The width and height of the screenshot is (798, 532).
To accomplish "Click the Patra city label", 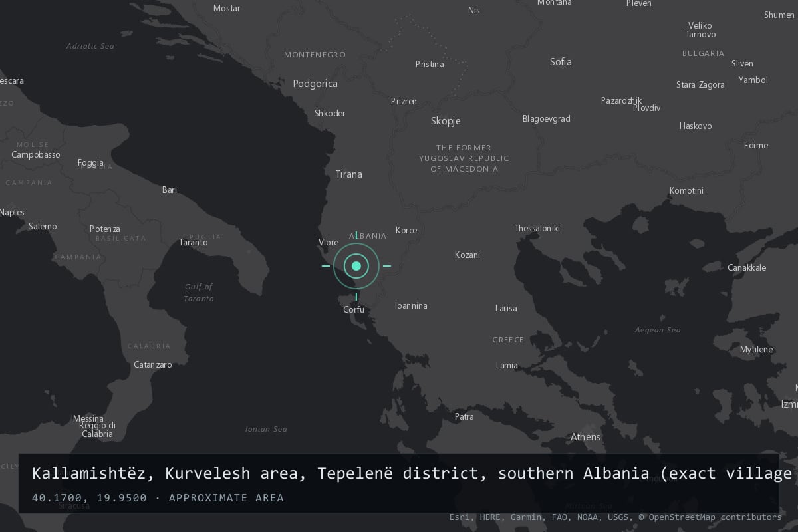I will [464, 417].
